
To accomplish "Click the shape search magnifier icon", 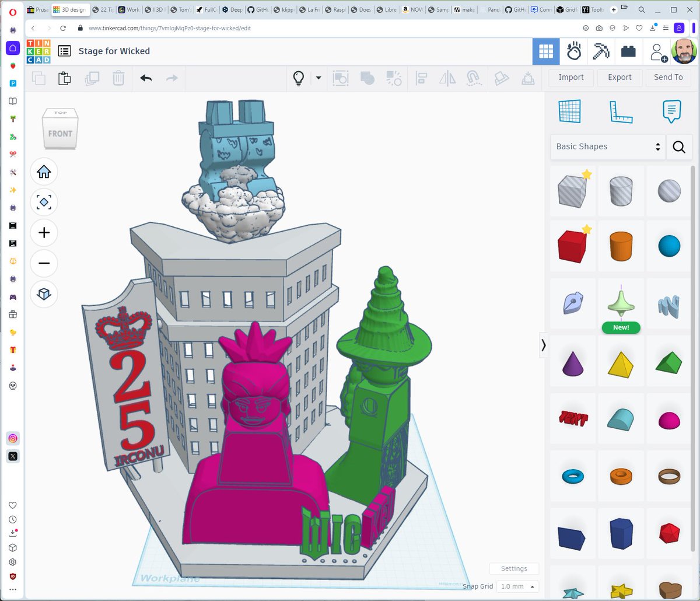I will 679,147.
